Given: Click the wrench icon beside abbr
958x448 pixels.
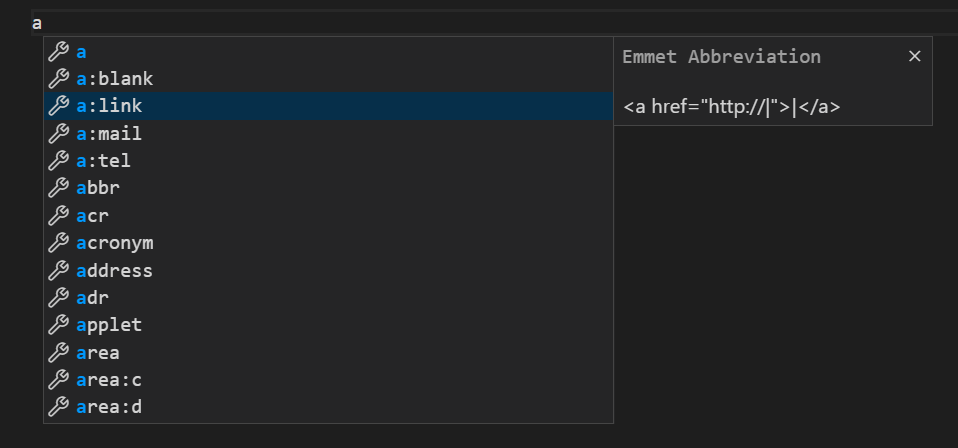Looking at the screenshot, I should 59,188.
